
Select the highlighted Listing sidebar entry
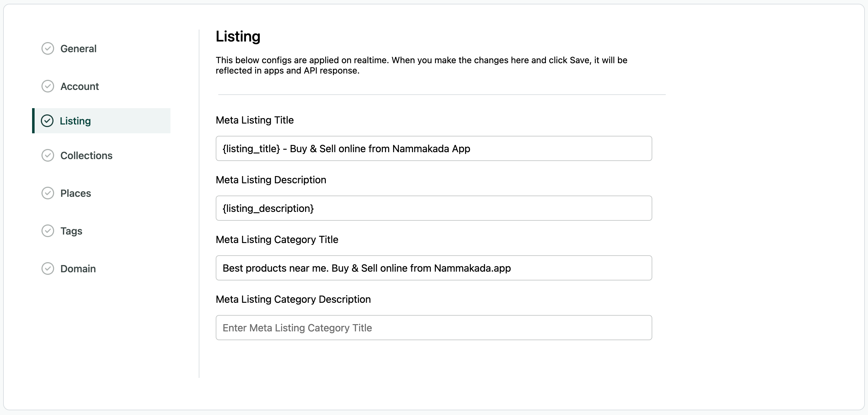pyautogui.click(x=75, y=121)
